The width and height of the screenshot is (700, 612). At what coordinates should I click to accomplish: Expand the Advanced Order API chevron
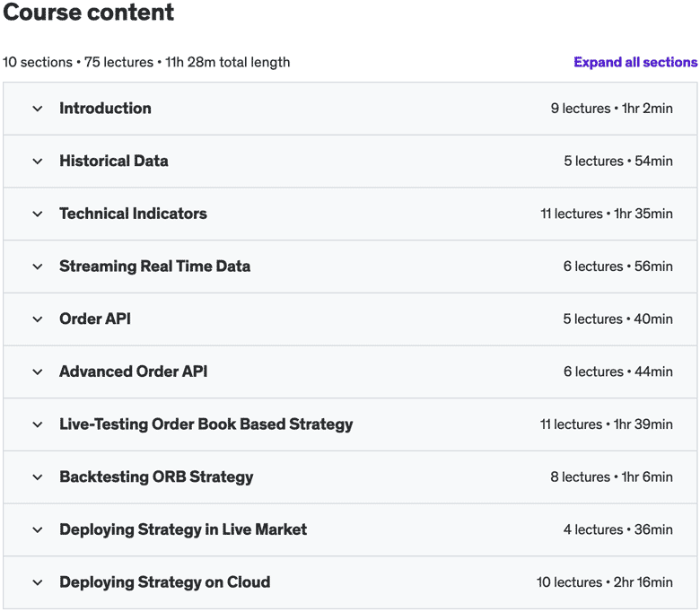point(38,372)
